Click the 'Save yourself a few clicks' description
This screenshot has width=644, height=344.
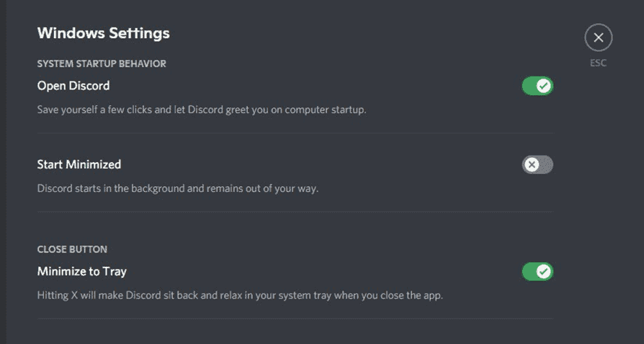pos(202,110)
